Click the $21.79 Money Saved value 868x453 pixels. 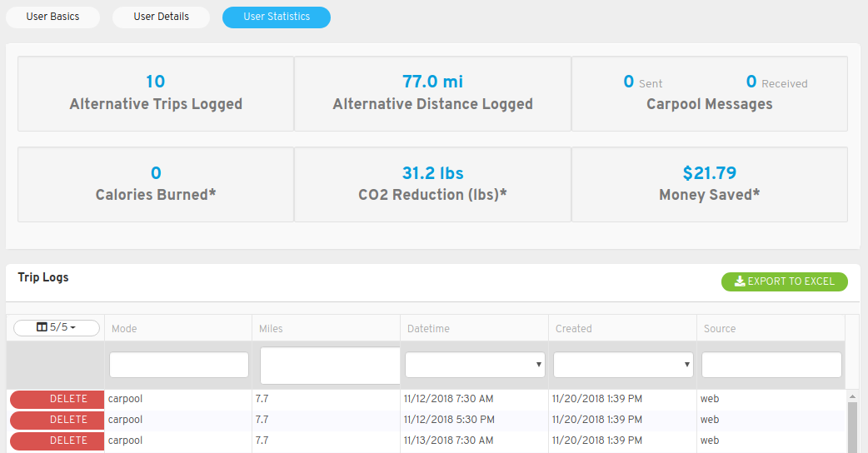[709, 172]
